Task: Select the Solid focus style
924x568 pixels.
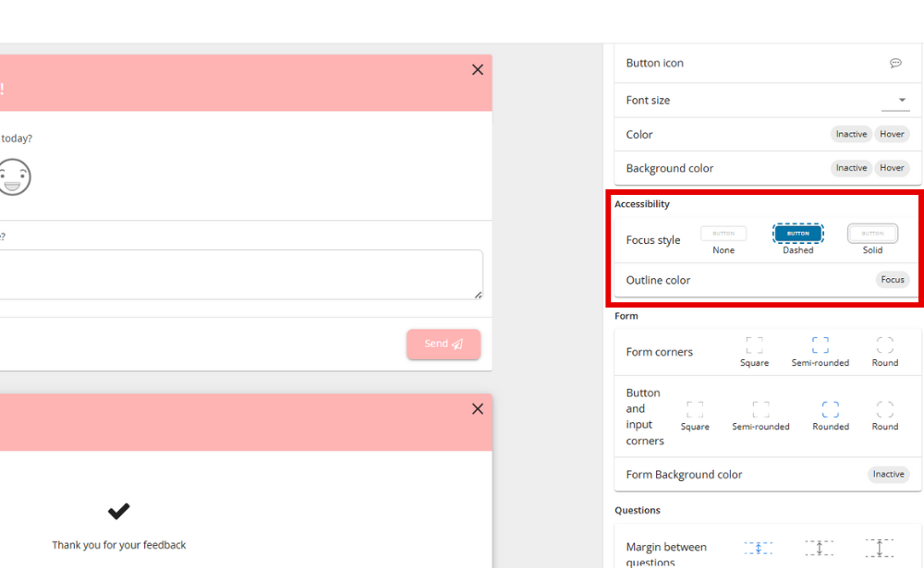Action: pos(872,234)
